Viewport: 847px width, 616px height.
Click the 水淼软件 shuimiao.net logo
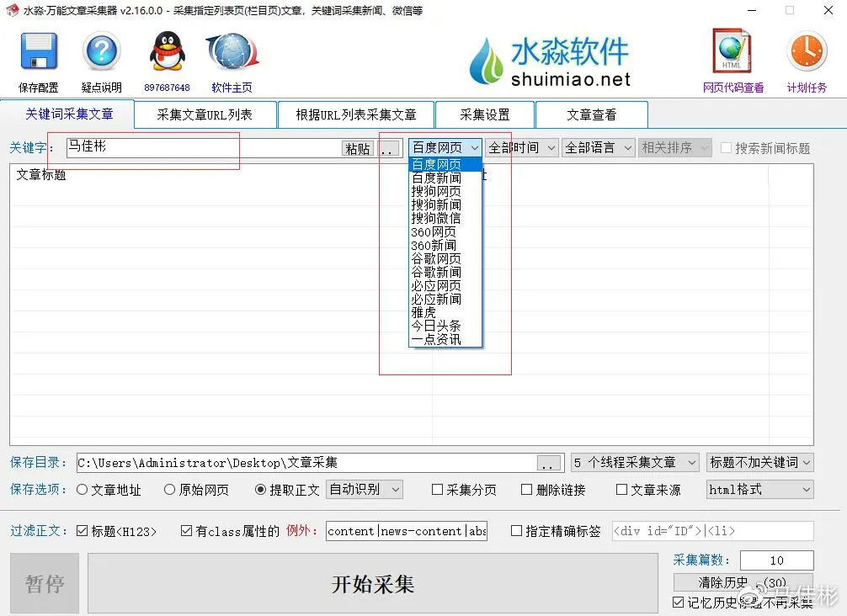pos(549,61)
